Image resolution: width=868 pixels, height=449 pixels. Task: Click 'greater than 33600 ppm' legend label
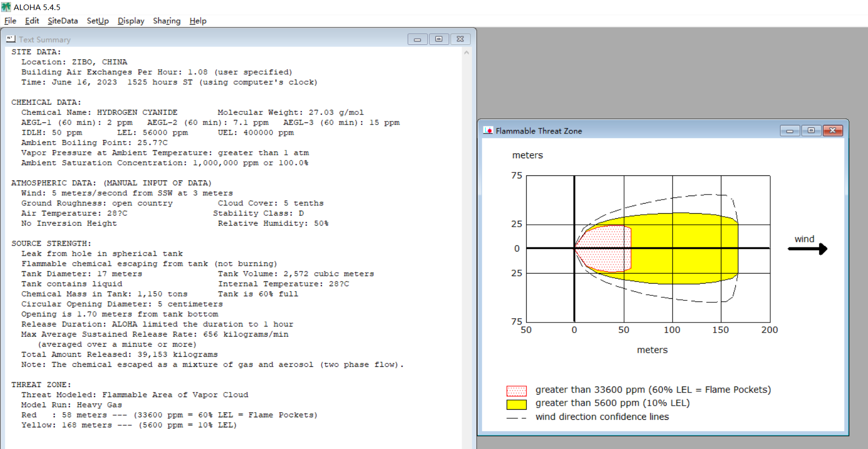click(653, 390)
